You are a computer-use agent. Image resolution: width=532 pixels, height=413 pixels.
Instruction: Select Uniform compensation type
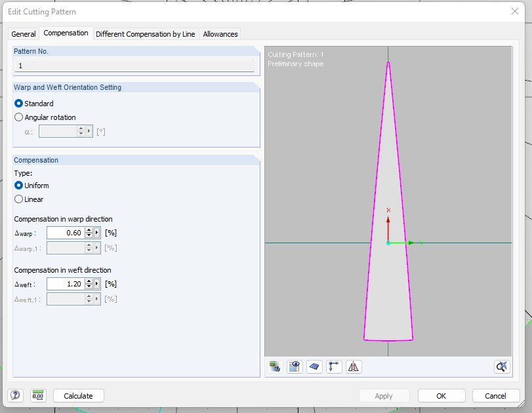point(18,186)
